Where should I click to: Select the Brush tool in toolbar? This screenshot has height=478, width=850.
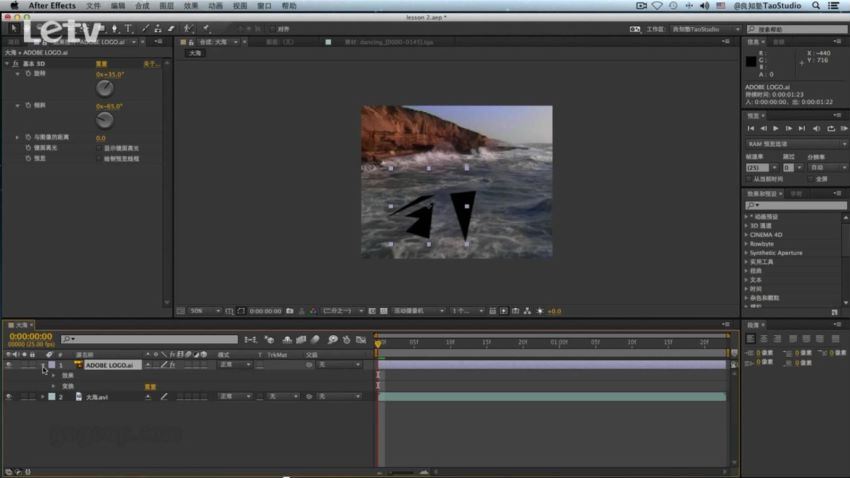point(145,28)
